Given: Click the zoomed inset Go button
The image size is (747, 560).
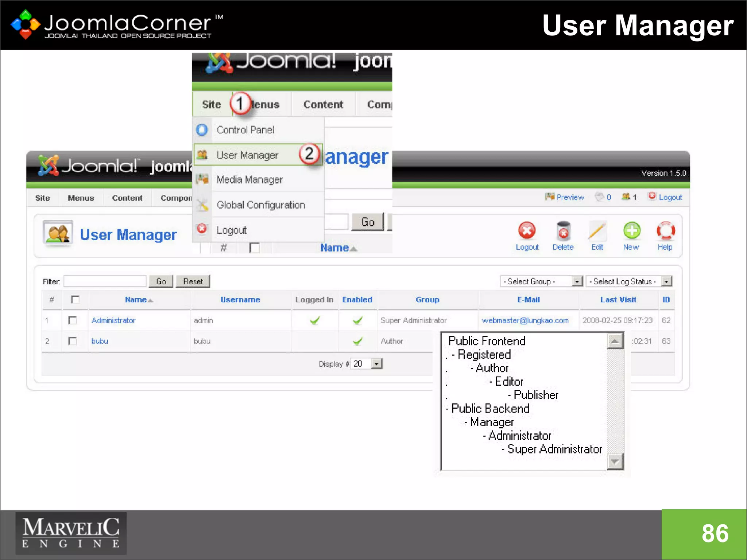Looking at the screenshot, I should pos(368,222).
